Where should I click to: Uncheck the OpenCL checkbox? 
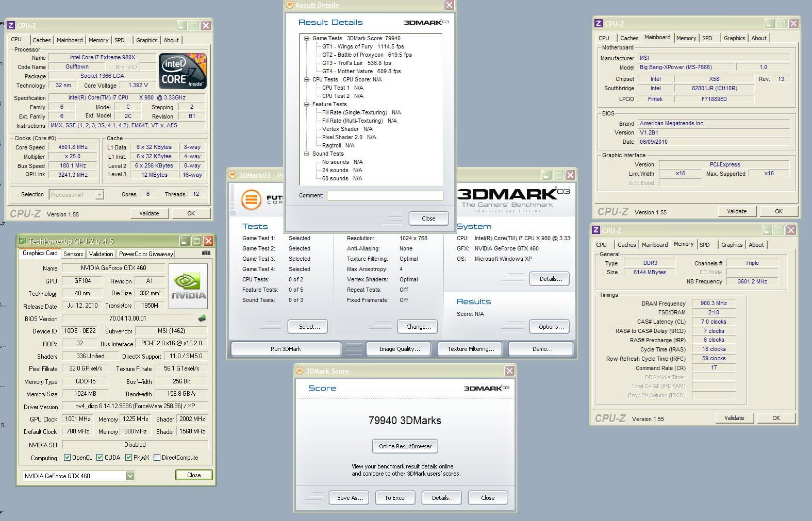[x=67, y=458]
